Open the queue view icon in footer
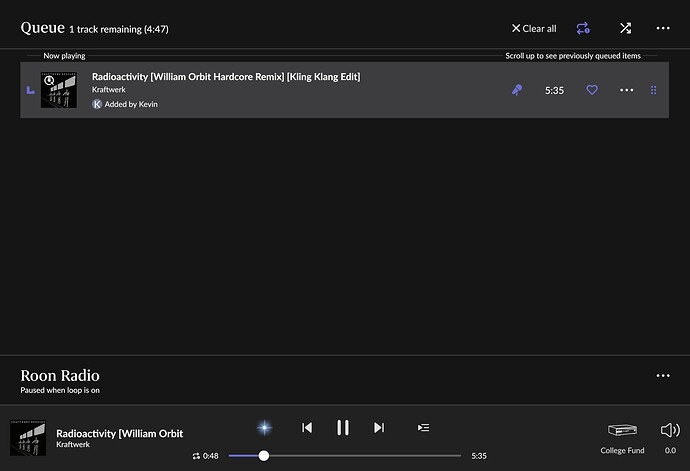This screenshot has height=471, width=690. [x=423, y=427]
